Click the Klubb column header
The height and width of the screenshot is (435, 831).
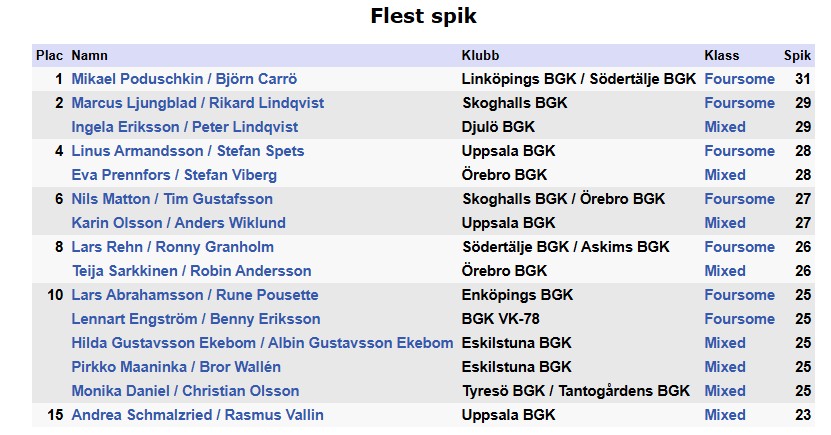pos(480,56)
